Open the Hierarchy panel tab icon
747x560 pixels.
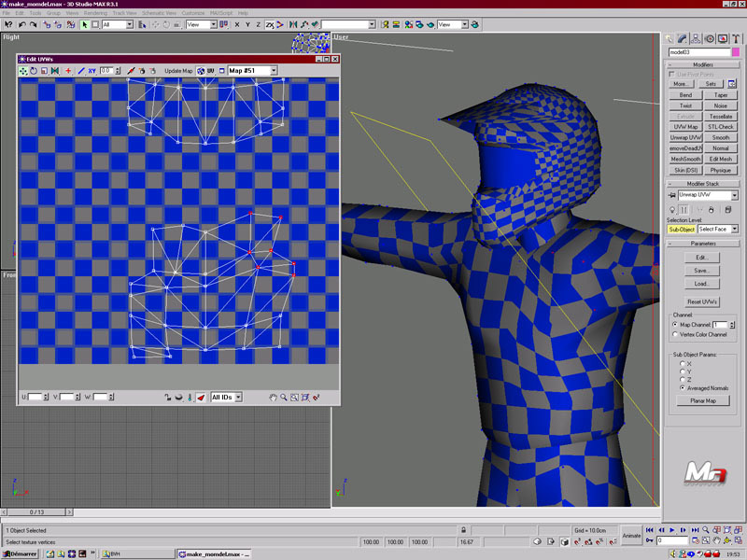click(697, 38)
